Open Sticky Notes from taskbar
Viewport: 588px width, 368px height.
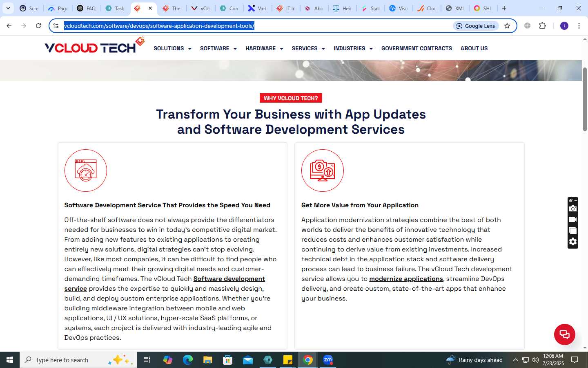(x=288, y=360)
